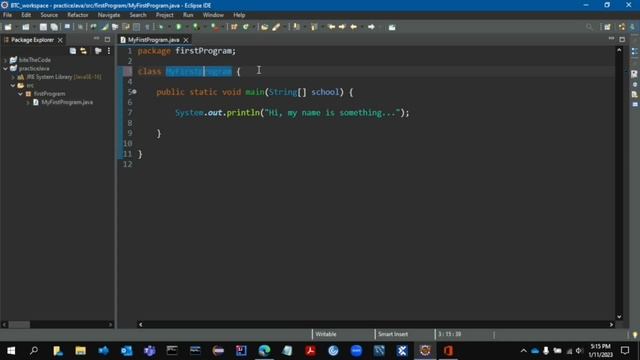Click the Open Perspective icon top right

(x=607, y=27)
